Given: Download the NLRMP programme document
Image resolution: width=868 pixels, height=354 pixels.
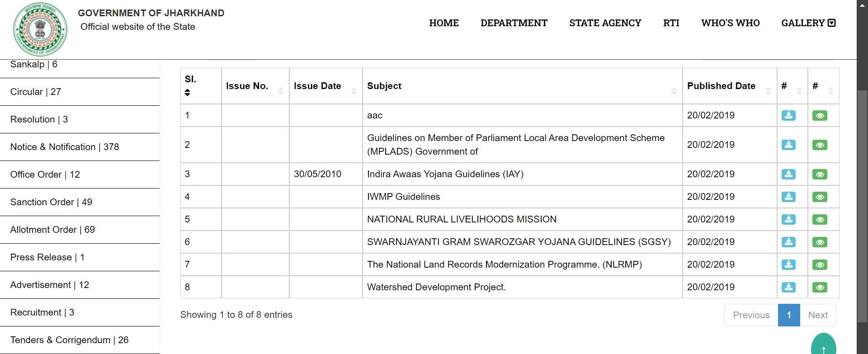Looking at the screenshot, I should point(788,265).
